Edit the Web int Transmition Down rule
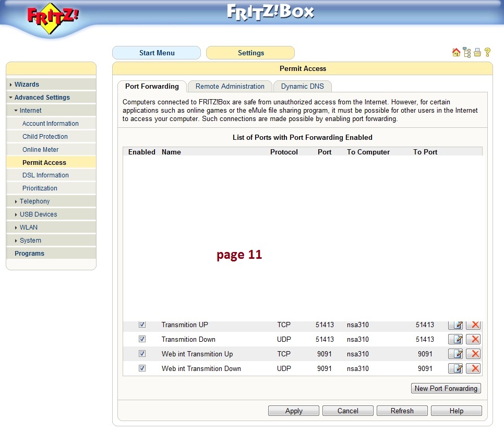This screenshot has height=443, width=504. [x=455, y=368]
